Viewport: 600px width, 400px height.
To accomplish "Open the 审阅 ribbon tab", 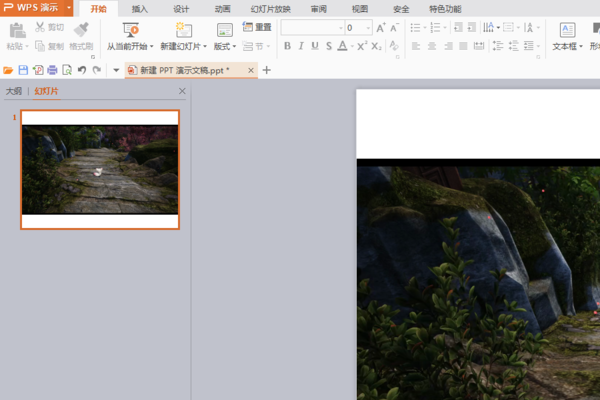I will tap(318, 9).
